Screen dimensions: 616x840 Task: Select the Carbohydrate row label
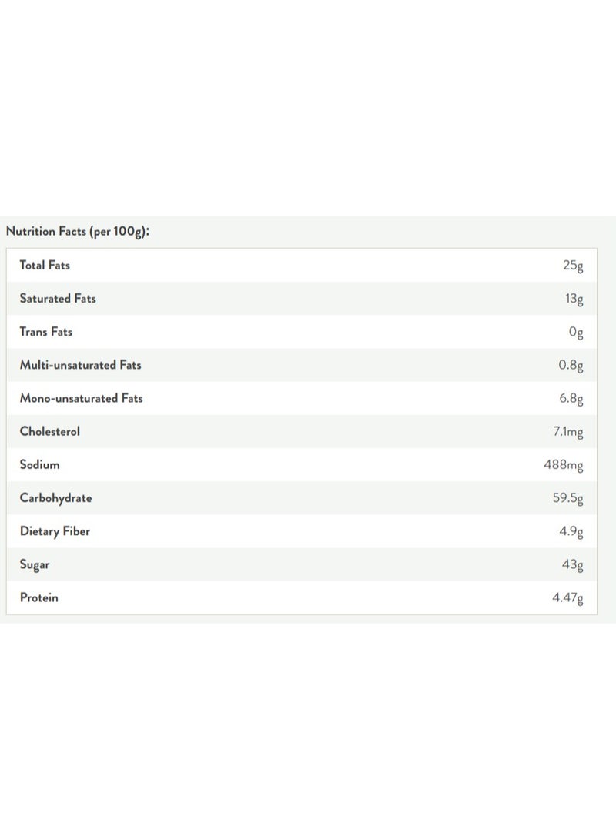tap(55, 498)
